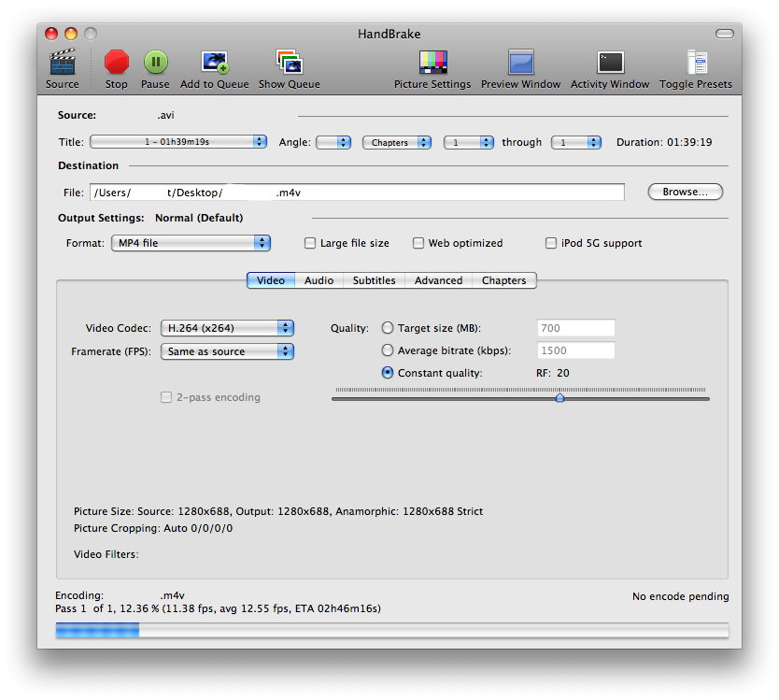
Task: Click the 'Normal (Default)' preset name text
Action: coord(199,218)
